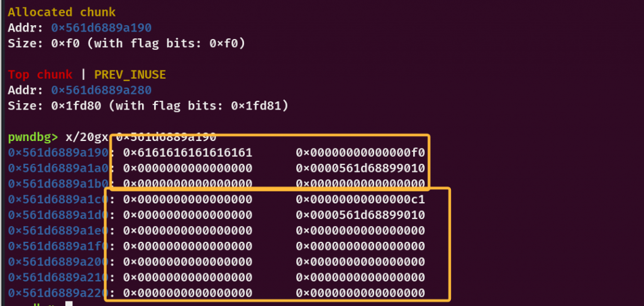Click the memory address 0x561d6889a1f0

tap(58, 246)
